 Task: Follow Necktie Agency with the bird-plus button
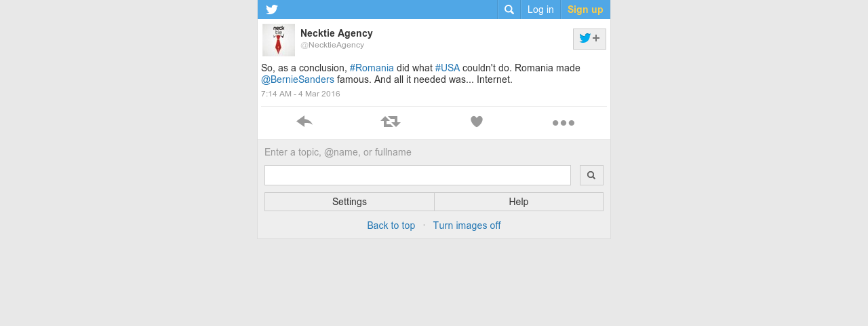(589, 39)
